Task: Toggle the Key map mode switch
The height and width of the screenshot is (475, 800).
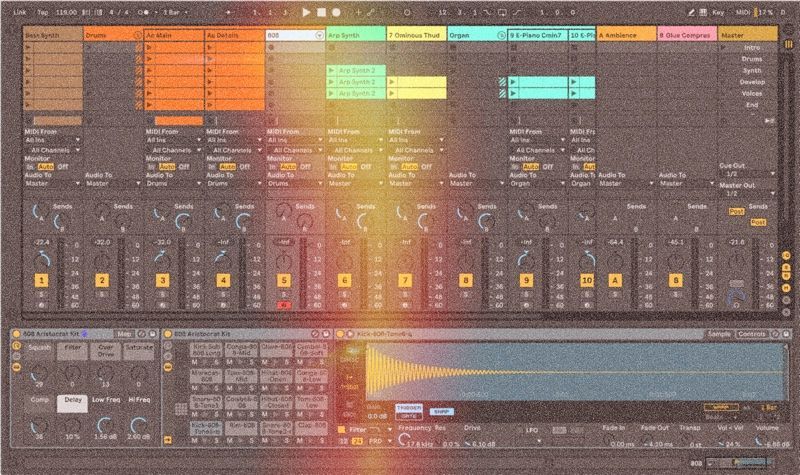Action: [718, 12]
